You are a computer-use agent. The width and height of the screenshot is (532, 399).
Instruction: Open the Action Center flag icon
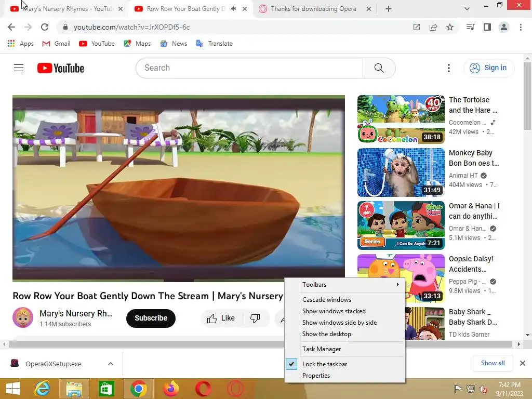click(x=458, y=389)
